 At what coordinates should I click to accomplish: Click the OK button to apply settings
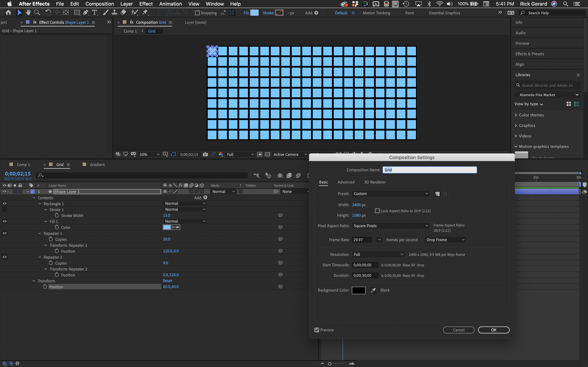(494, 330)
